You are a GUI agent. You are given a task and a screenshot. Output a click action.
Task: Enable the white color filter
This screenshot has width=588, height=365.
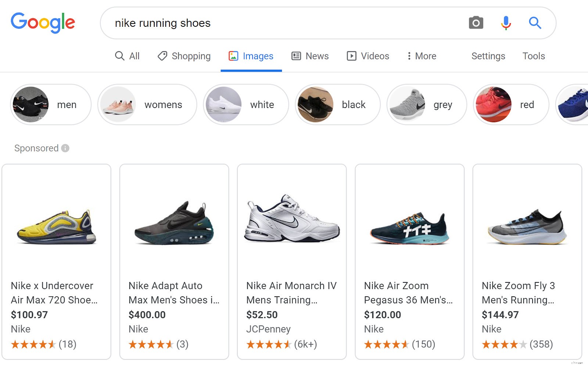(245, 104)
